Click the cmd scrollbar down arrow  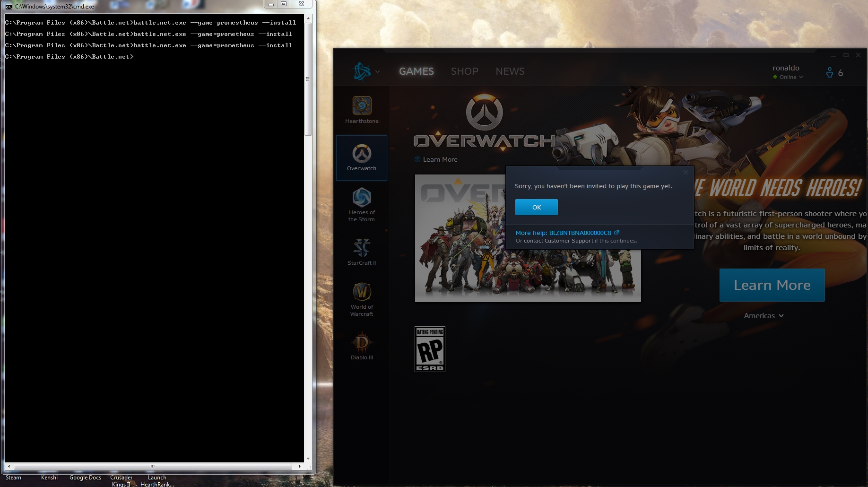click(x=308, y=459)
